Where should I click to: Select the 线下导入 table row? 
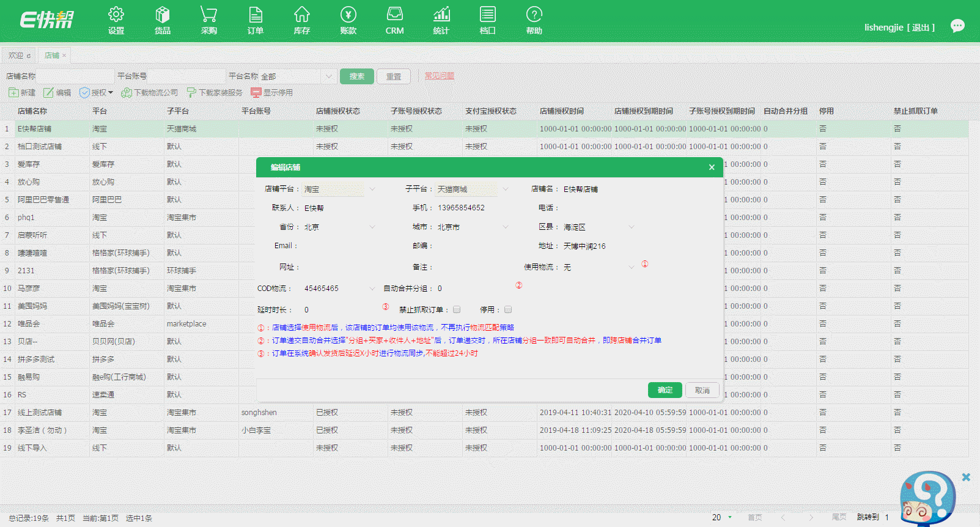point(484,448)
